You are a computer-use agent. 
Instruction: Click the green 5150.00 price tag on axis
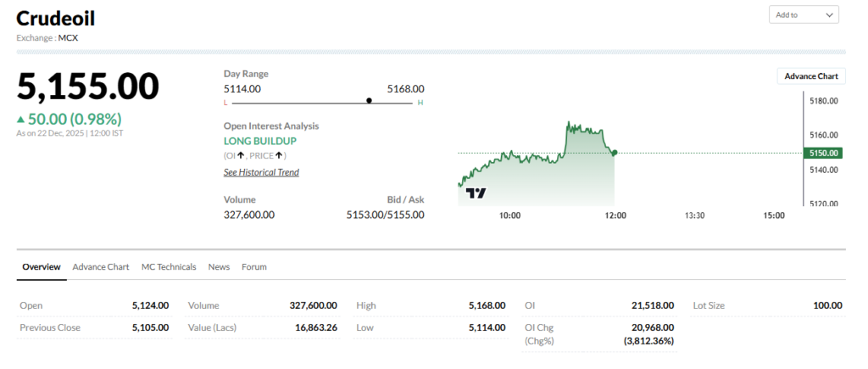[x=823, y=153]
